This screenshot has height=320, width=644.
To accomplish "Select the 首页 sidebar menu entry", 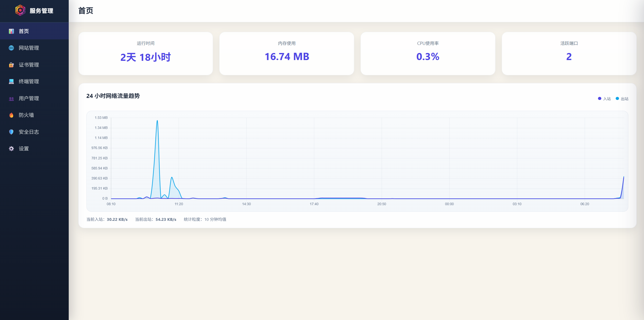I will tap(24, 31).
